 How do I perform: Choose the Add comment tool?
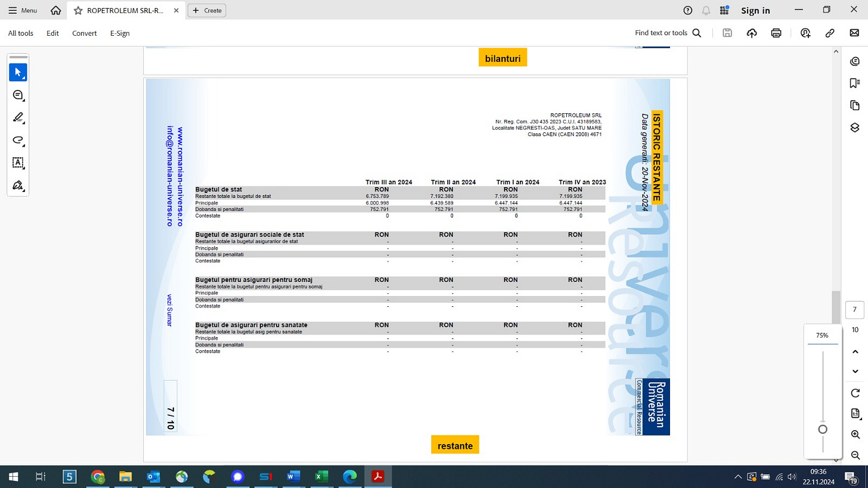[x=18, y=95]
